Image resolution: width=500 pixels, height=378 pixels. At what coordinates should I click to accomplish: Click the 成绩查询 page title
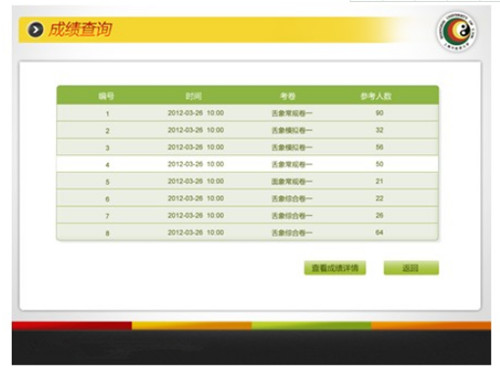[80, 29]
